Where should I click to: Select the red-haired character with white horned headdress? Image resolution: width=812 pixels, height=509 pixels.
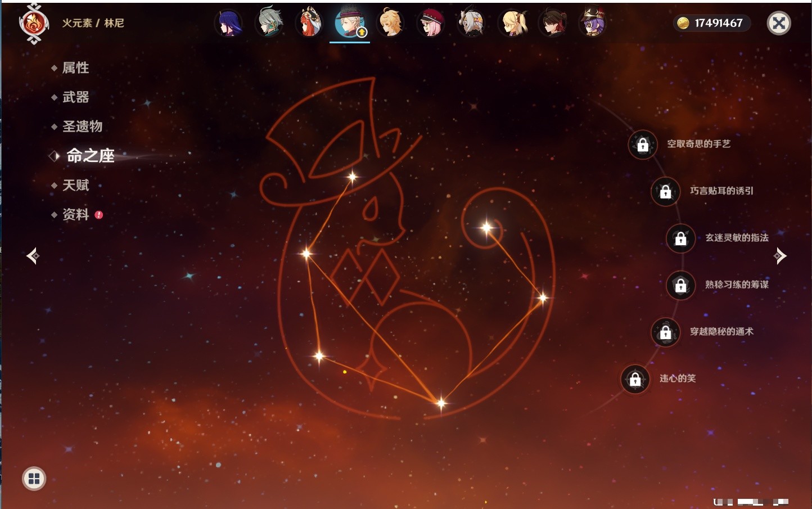click(x=309, y=23)
